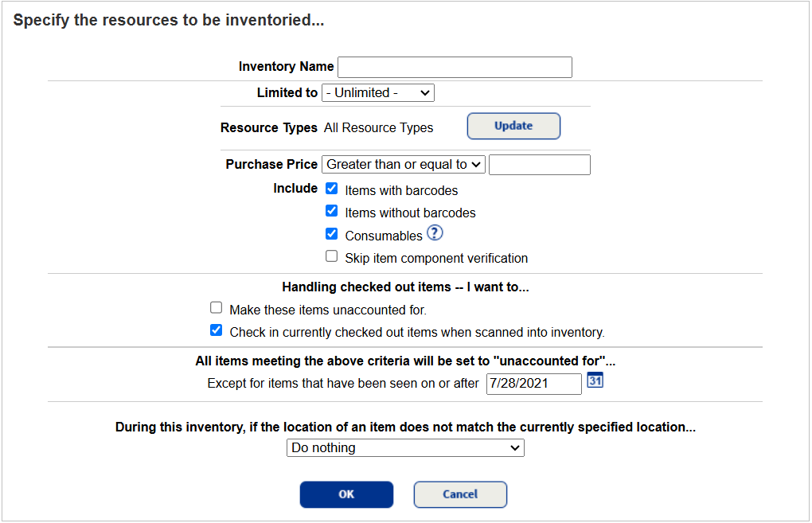The width and height of the screenshot is (812, 523).
Task: Click inside the Inventory Name field
Action: [x=454, y=67]
